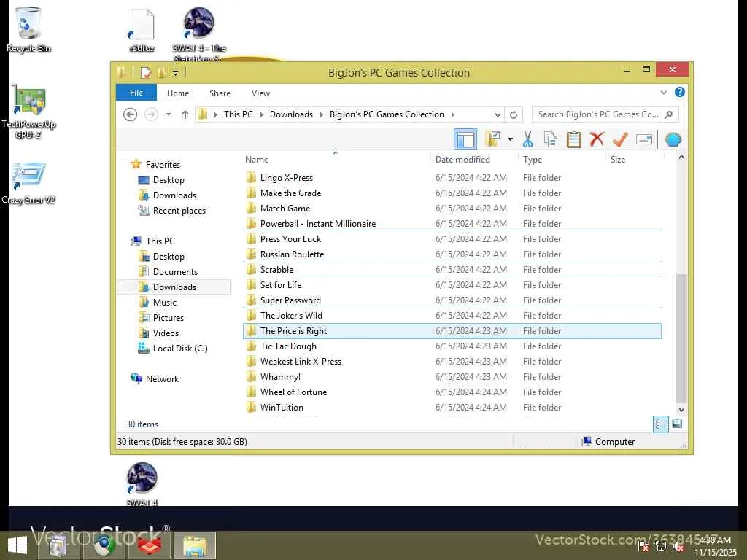Click Quick Access New Folder icon

(161, 73)
